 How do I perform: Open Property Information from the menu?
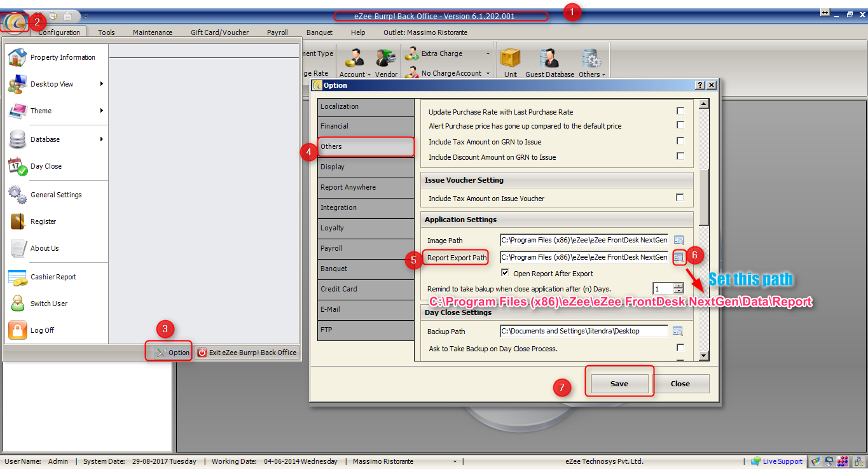tap(56, 57)
